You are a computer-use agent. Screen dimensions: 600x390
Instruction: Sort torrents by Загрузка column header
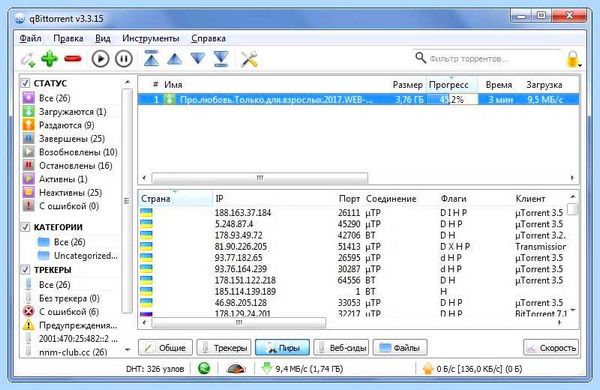pyautogui.click(x=544, y=85)
